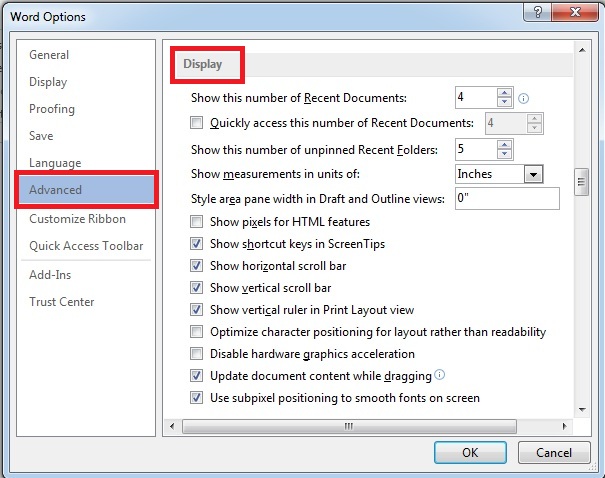Screen dimensions: 605x478
Task: Enable Disable hardware graphics acceleration
Action: pos(196,354)
